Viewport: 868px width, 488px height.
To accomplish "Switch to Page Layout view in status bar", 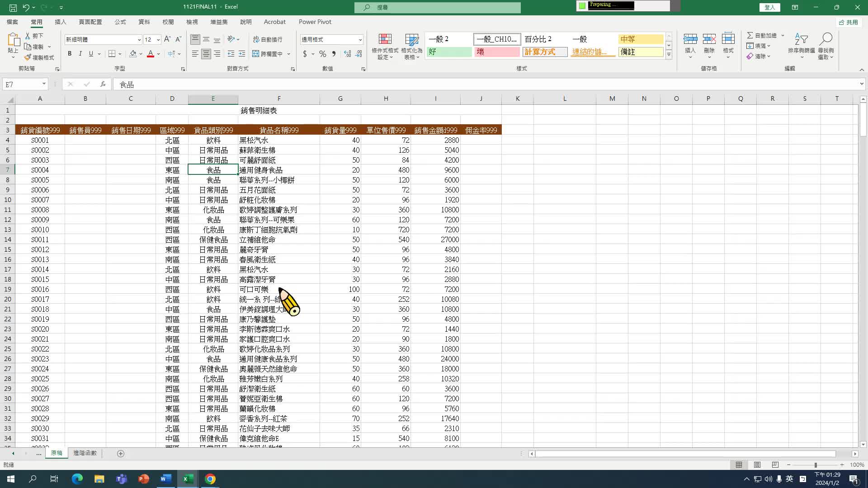I will point(757,465).
